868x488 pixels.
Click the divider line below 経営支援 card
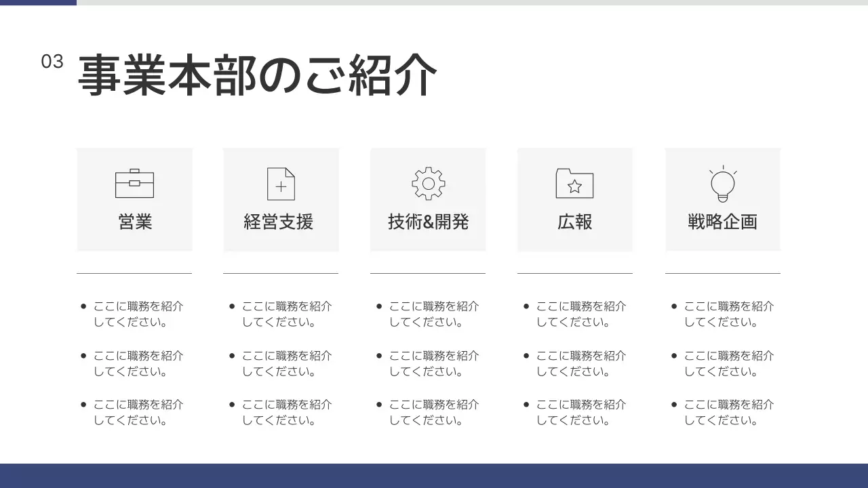pyautogui.click(x=281, y=274)
